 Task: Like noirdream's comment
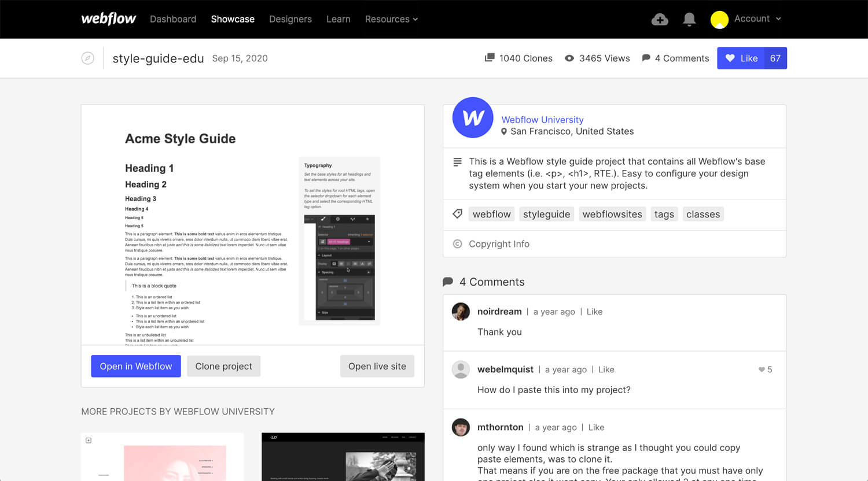[594, 312]
